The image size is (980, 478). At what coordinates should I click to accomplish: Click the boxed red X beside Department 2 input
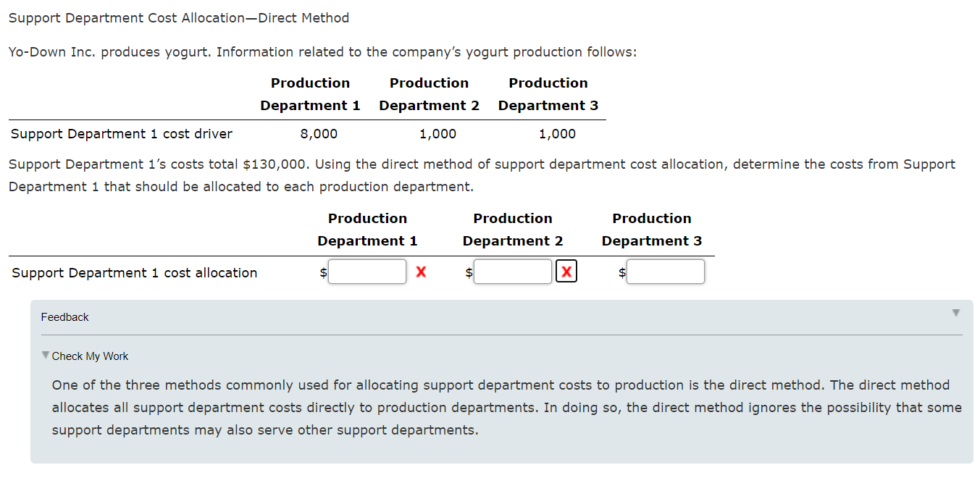click(x=566, y=271)
